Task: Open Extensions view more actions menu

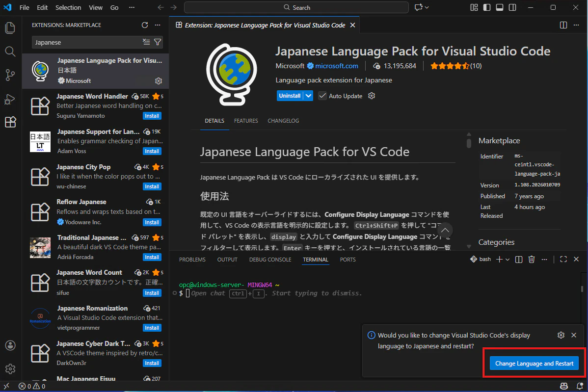Action: 158,25
